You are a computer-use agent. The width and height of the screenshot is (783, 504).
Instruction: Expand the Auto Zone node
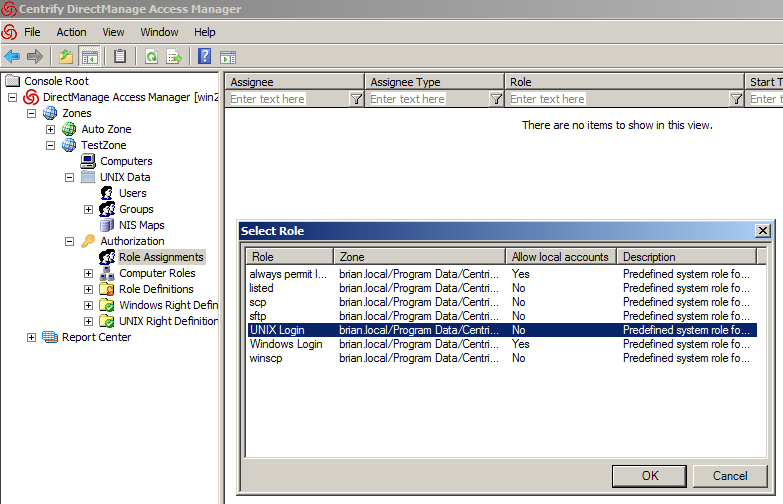pyautogui.click(x=50, y=129)
